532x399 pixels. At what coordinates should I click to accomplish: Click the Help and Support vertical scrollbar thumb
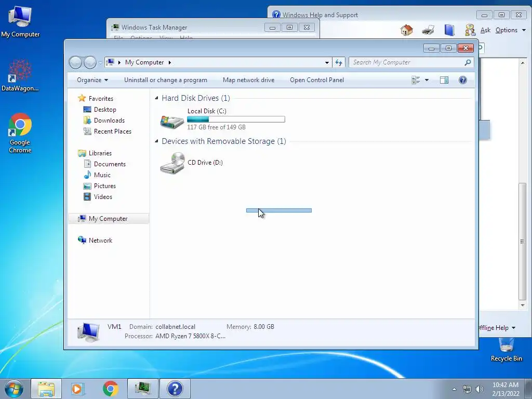[523, 241]
